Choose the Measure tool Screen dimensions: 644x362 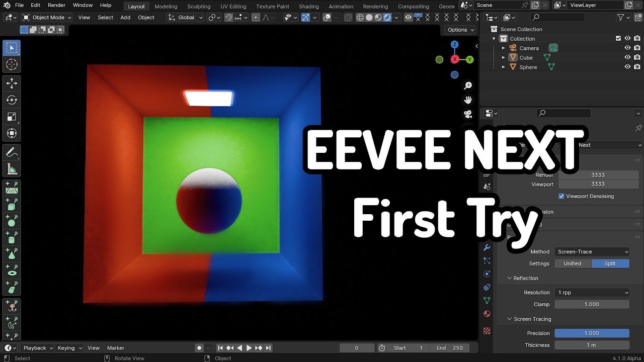(x=12, y=168)
